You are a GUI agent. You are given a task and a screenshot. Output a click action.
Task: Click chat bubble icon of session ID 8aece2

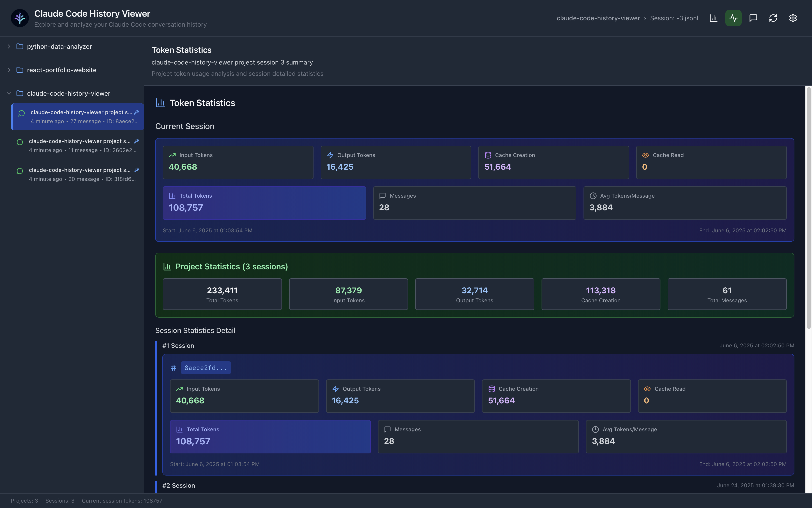click(x=21, y=113)
